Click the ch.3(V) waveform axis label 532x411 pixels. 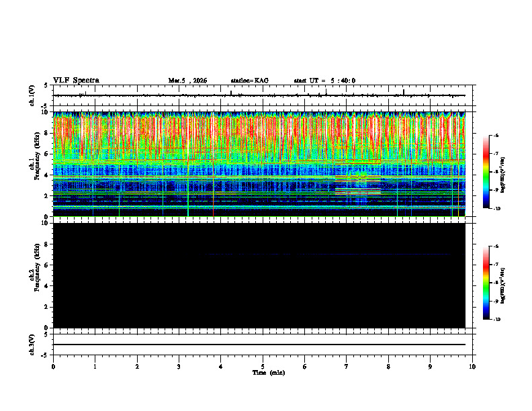32,345
